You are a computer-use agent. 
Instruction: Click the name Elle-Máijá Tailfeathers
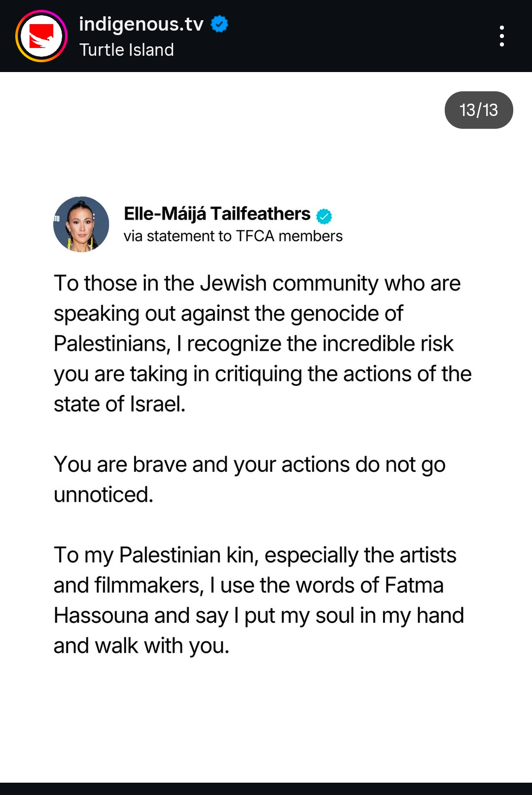[217, 214]
